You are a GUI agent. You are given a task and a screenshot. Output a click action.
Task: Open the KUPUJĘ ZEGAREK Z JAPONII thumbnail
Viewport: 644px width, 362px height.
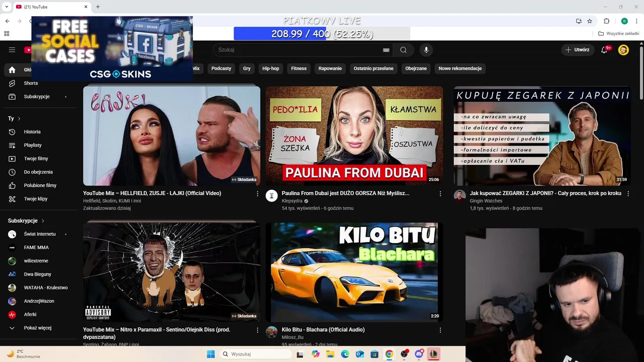coord(542,136)
